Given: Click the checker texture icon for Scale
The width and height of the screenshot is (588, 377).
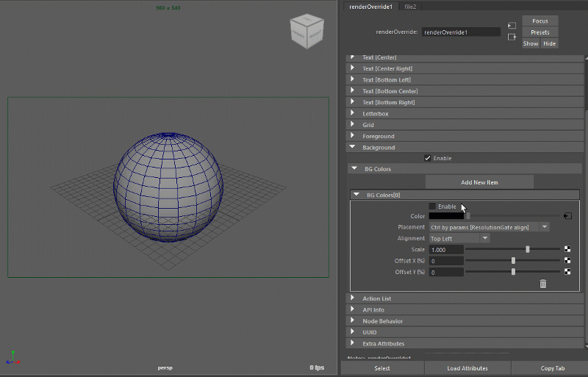Looking at the screenshot, I should click(567, 250).
